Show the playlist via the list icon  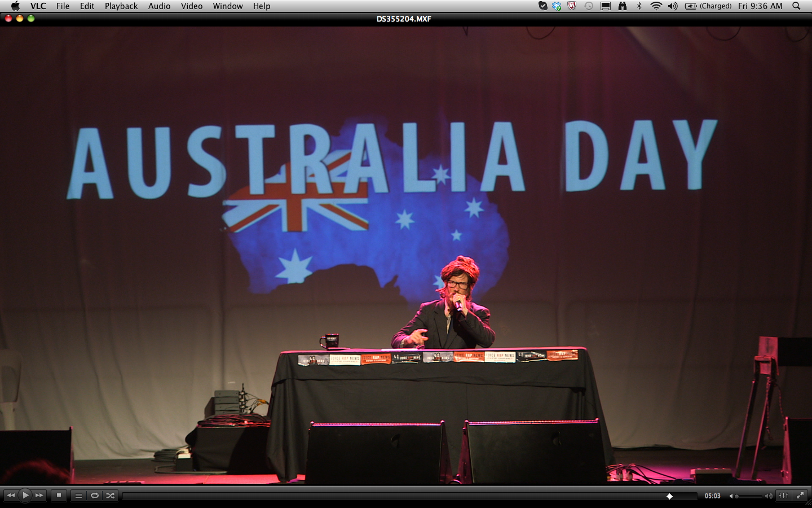coord(78,496)
